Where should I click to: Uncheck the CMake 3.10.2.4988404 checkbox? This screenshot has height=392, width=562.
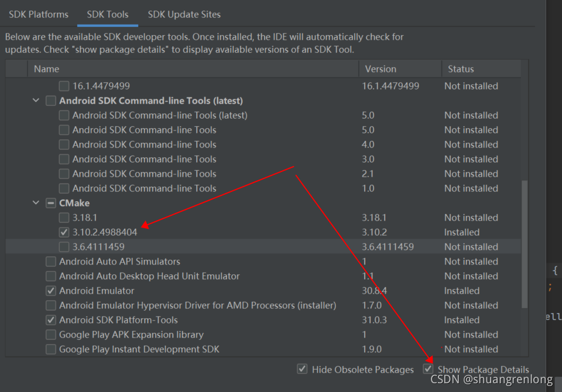pyautogui.click(x=64, y=232)
